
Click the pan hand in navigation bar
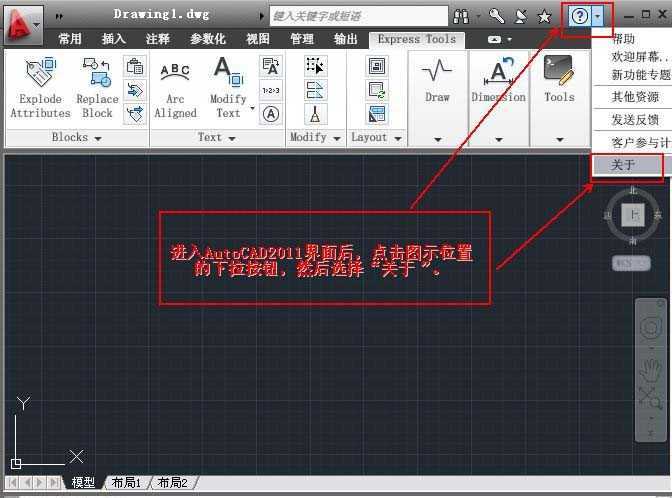651,371
